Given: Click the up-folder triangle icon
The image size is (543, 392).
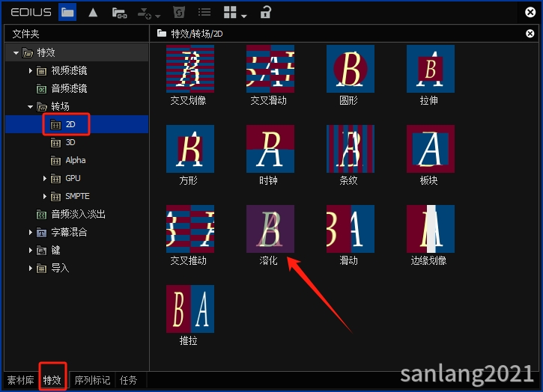Looking at the screenshot, I should (93, 13).
